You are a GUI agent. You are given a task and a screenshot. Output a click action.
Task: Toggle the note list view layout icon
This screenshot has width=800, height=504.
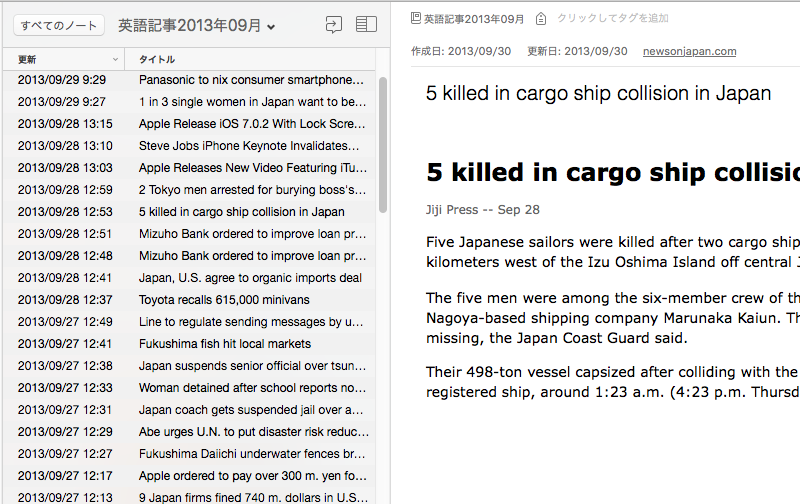[366, 24]
